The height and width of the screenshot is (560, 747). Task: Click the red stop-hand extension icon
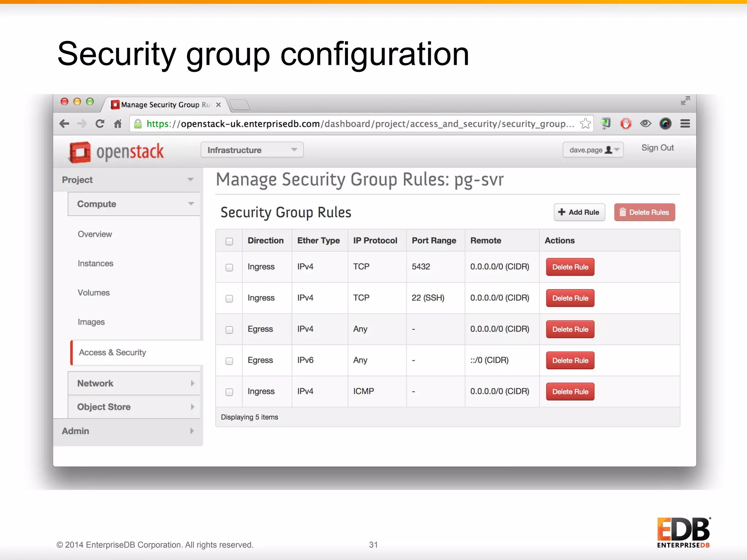pos(626,124)
